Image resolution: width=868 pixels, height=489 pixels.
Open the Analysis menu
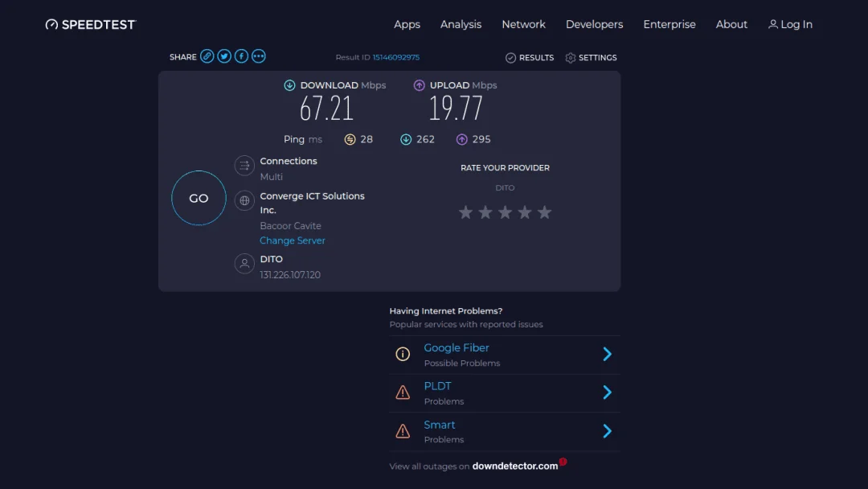[461, 24]
